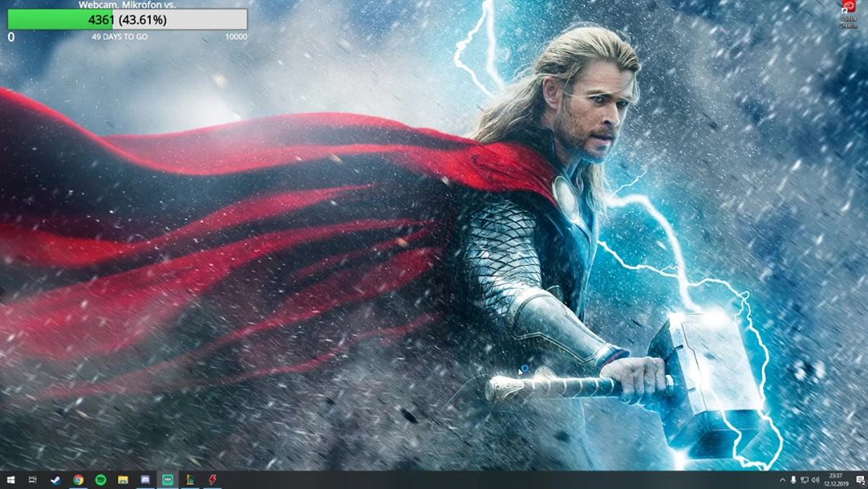Select the active teal app on the taskbar
The height and width of the screenshot is (489, 868).
coord(168,479)
